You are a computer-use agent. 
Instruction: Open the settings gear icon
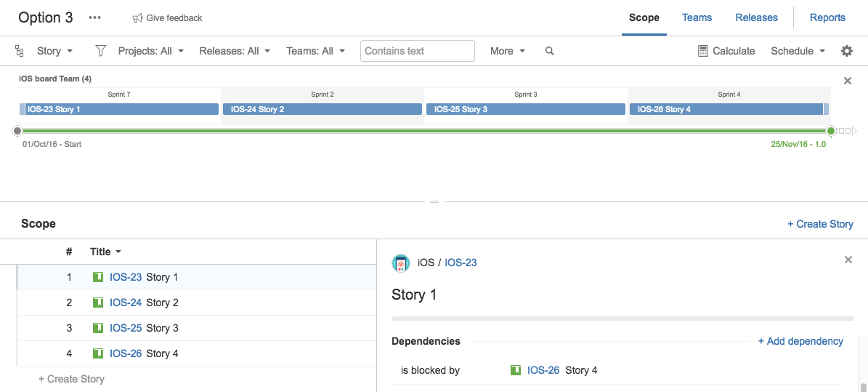point(846,51)
